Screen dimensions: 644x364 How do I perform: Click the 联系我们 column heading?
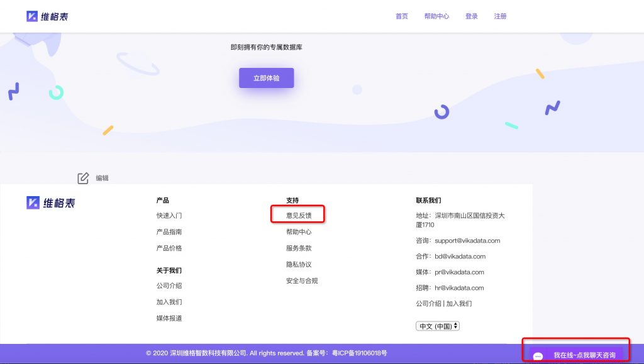pyautogui.click(x=428, y=201)
